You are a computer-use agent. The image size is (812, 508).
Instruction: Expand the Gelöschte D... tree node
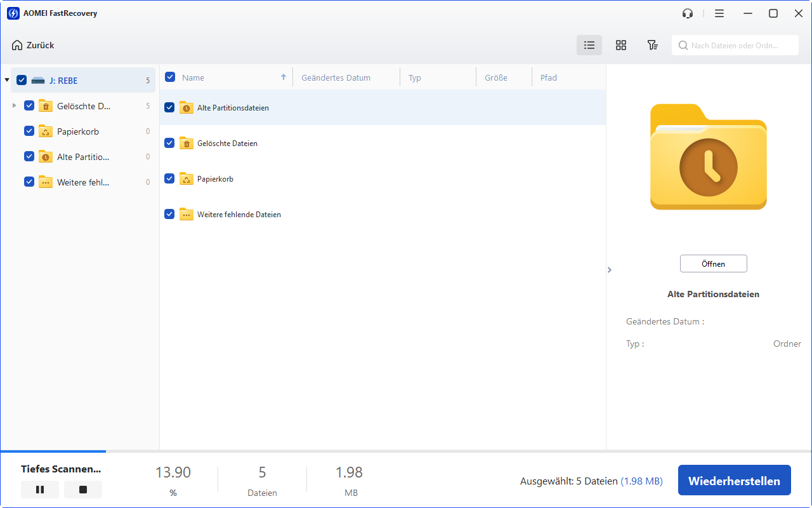[x=15, y=106]
